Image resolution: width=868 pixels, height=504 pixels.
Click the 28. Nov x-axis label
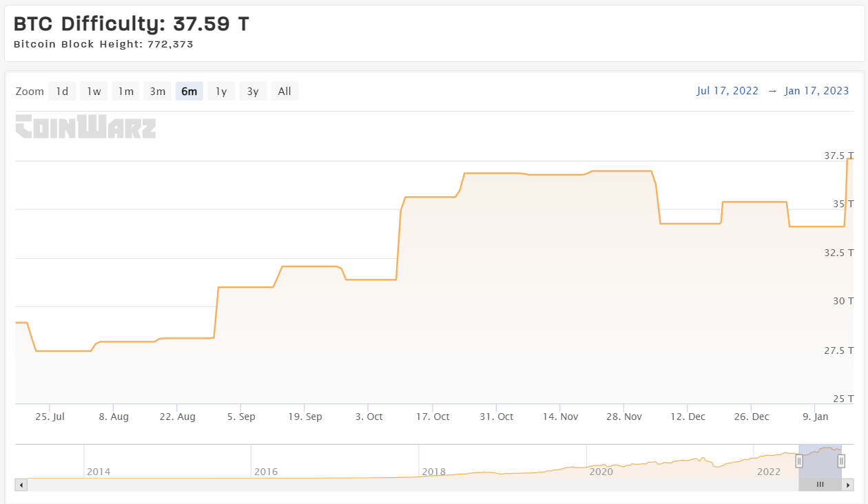(x=623, y=417)
